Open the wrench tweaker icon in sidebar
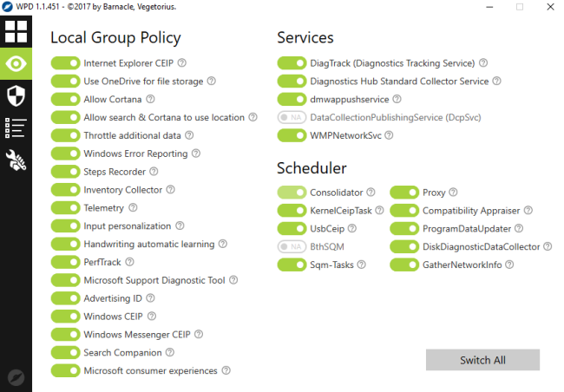564x392 pixels. 16,160
